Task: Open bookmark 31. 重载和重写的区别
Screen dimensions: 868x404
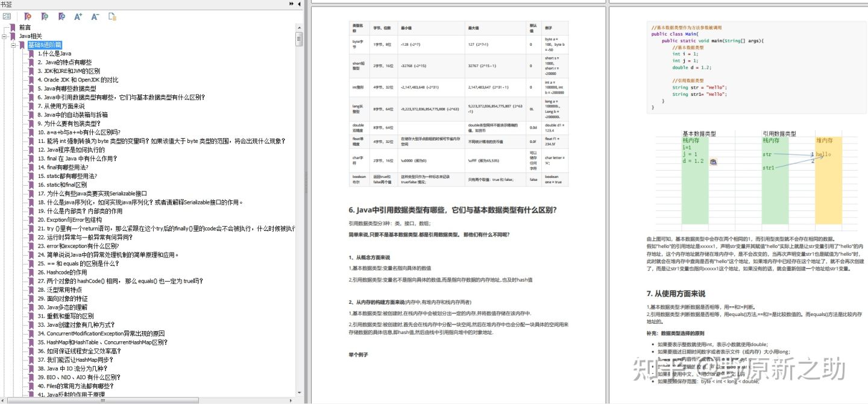Action: tap(66, 316)
